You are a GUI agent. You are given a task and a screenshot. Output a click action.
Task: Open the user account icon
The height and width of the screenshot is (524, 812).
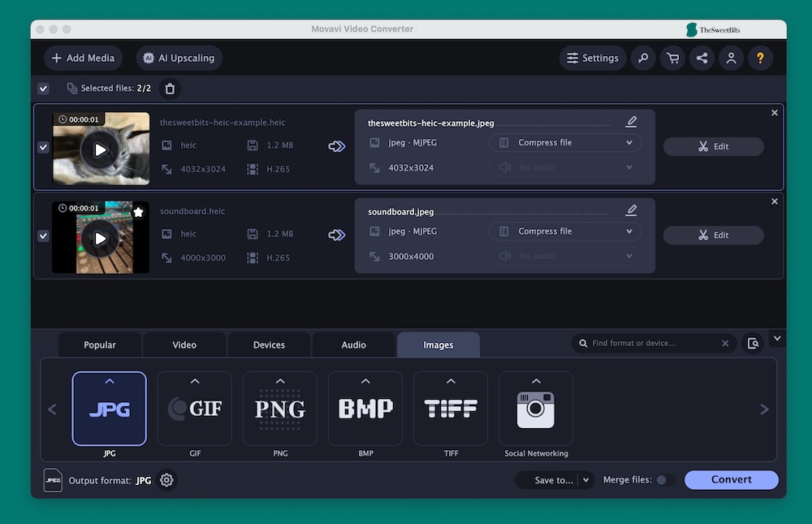coord(731,58)
